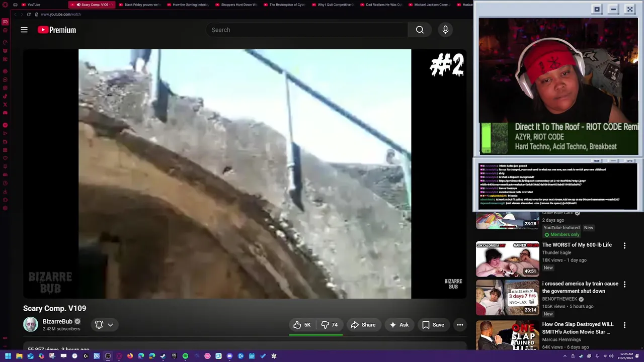The height and width of the screenshot is (362, 644).
Task: Like the Scary Comp. V109 video
Action: coord(302,325)
